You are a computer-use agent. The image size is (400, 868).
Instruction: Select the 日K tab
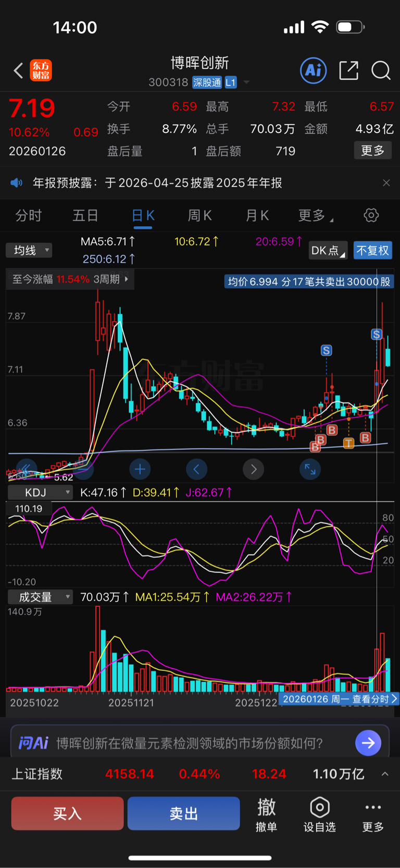[143, 215]
